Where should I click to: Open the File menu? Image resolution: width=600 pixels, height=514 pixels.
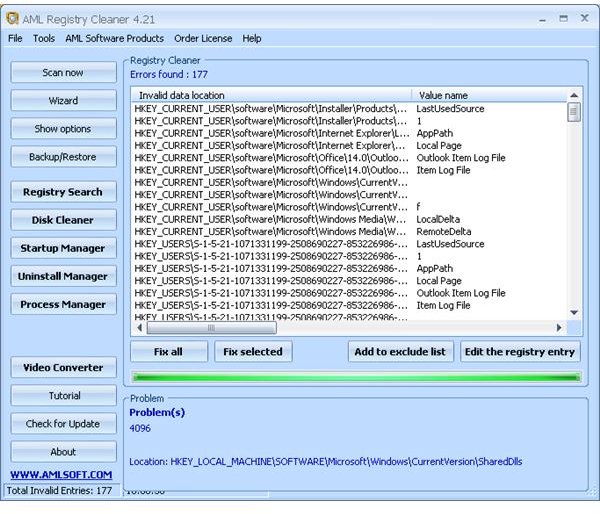(x=15, y=38)
